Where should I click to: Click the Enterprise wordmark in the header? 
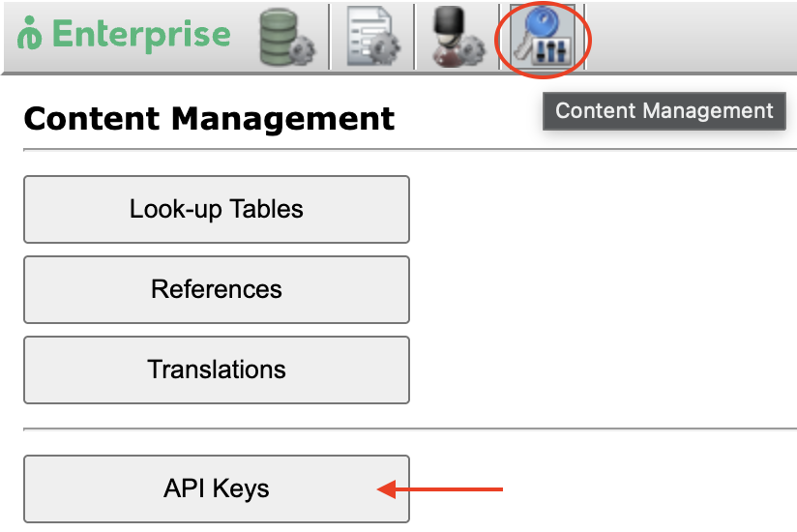(x=141, y=35)
